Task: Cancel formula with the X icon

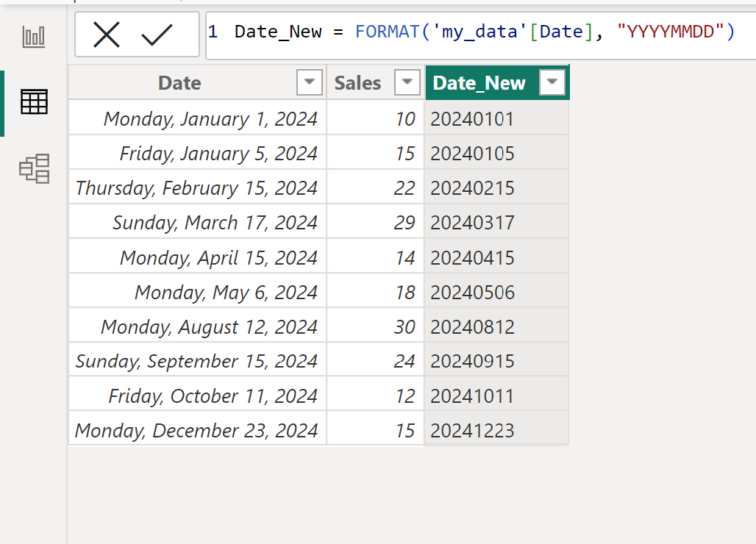Action: (107, 35)
